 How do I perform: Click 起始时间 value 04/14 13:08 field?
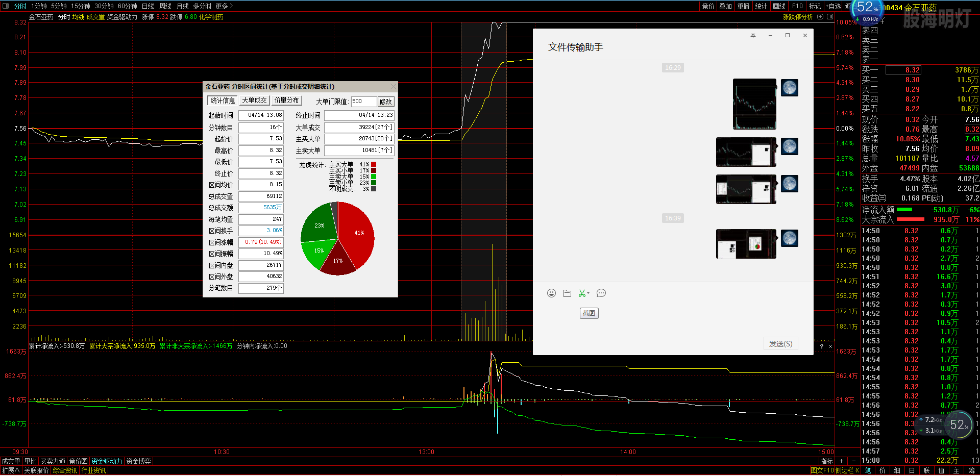point(261,115)
